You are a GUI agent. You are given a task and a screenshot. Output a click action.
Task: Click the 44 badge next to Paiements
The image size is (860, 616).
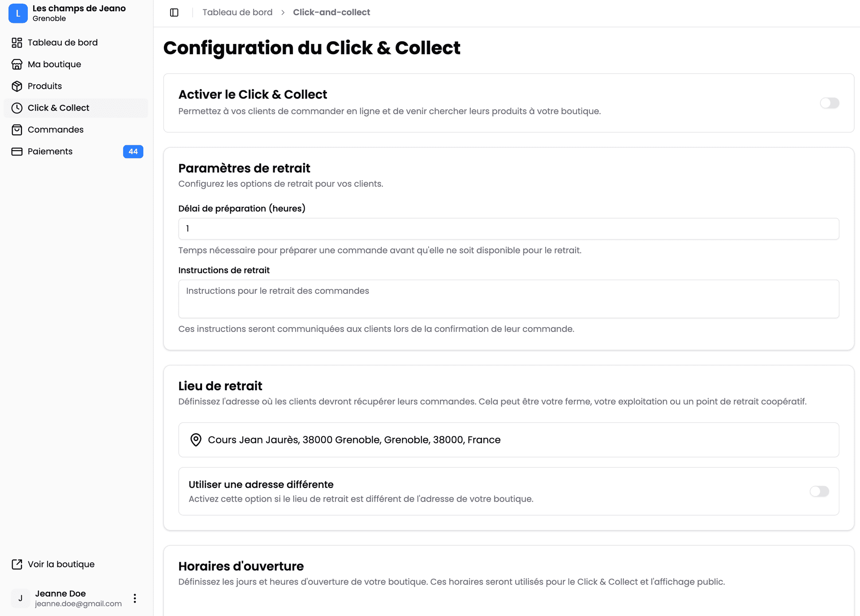point(133,151)
